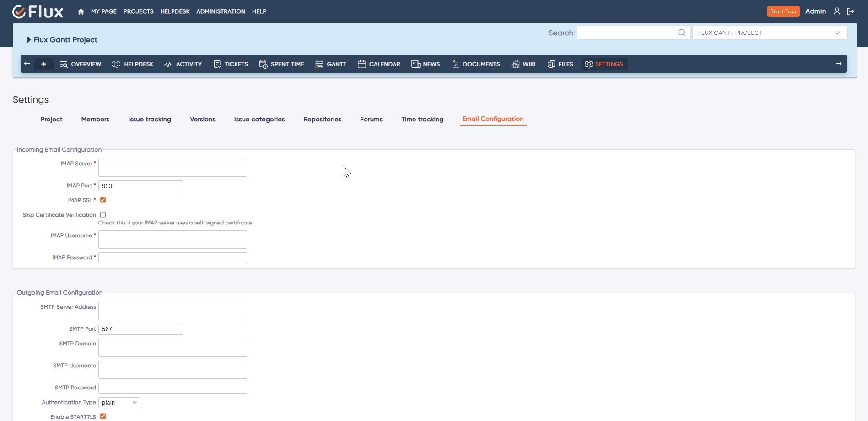
Task: Click the Wiki icon in the toolbar
Action: 516,64
